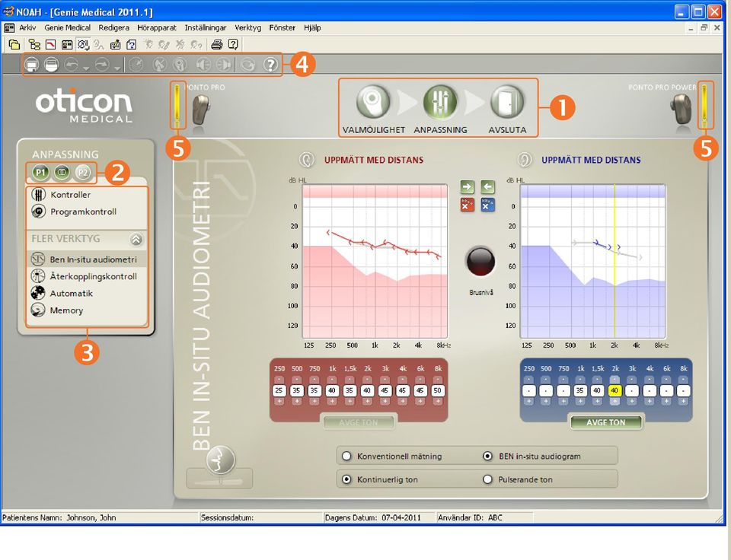Open the Genie Medical menu

pyautogui.click(x=67, y=28)
